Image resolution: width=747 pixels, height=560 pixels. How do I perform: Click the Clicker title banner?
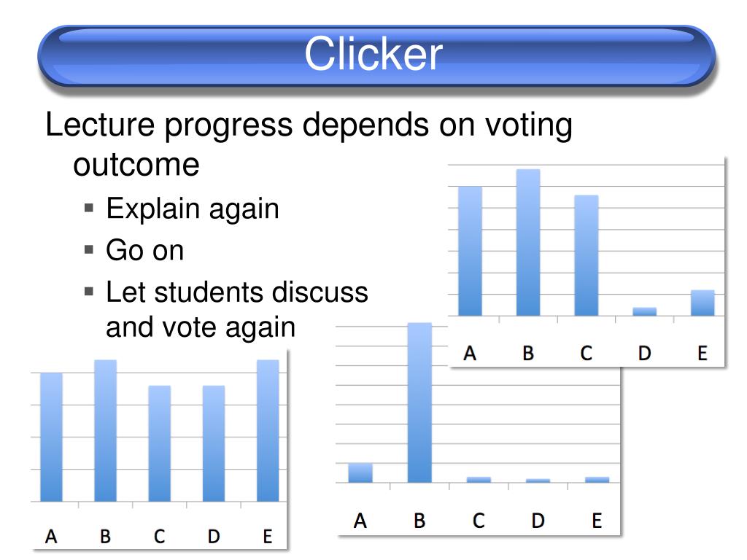tap(376, 55)
